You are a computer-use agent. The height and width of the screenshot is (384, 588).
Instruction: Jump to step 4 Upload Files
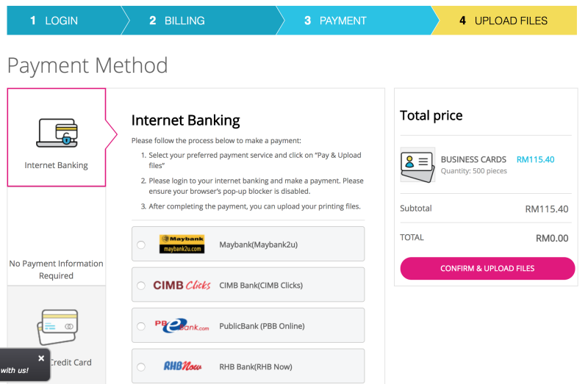click(504, 21)
